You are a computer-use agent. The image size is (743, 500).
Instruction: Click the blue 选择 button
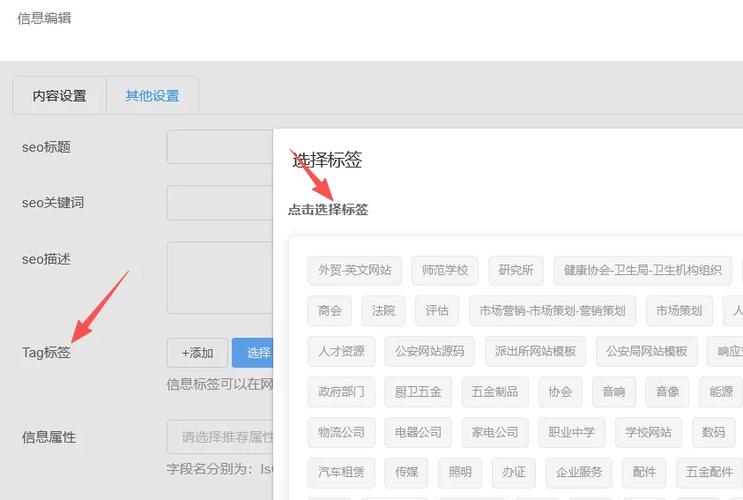coord(253,352)
